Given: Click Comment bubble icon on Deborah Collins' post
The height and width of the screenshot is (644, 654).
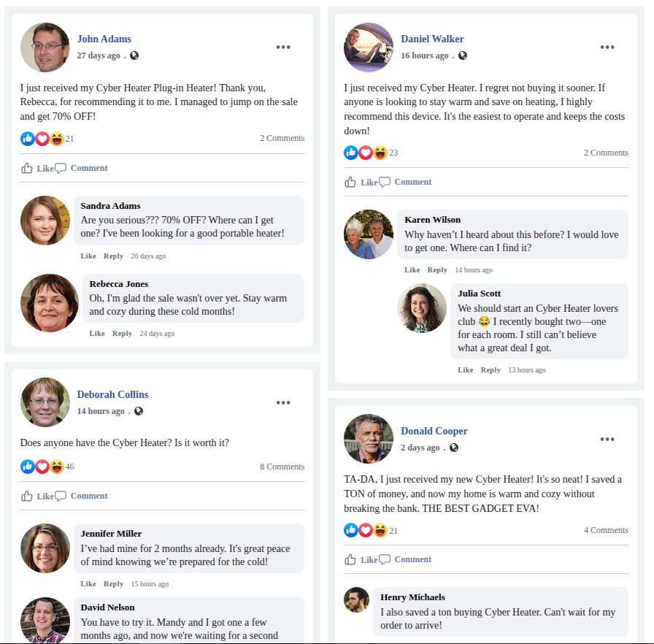Looking at the screenshot, I should (61, 497).
